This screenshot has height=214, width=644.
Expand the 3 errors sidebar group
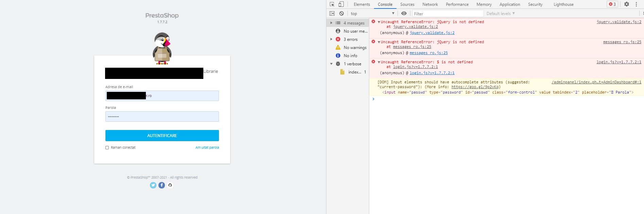(x=331, y=39)
